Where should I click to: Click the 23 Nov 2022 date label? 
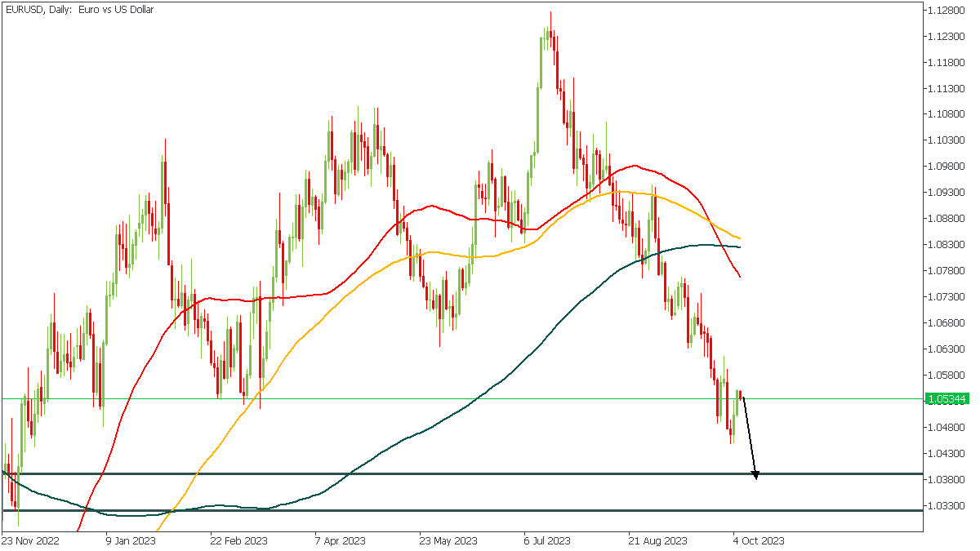click(x=30, y=540)
